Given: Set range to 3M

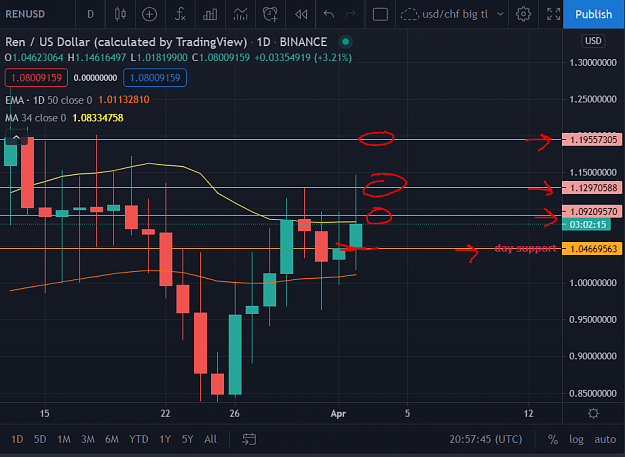Looking at the screenshot, I should pos(88,439).
